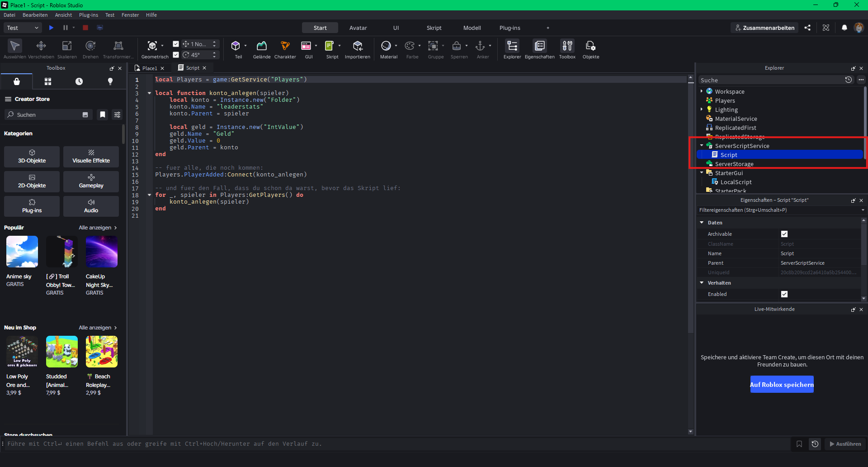Viewport: 868px width, 467px height.
Task: Select the Auswählen tool
Action: (15, 49)
